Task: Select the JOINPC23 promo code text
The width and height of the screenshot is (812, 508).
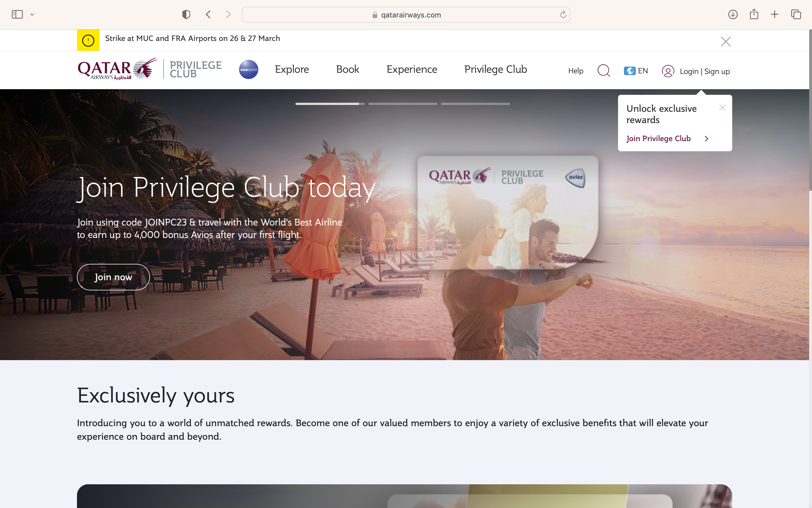Action: click(166, 222)
